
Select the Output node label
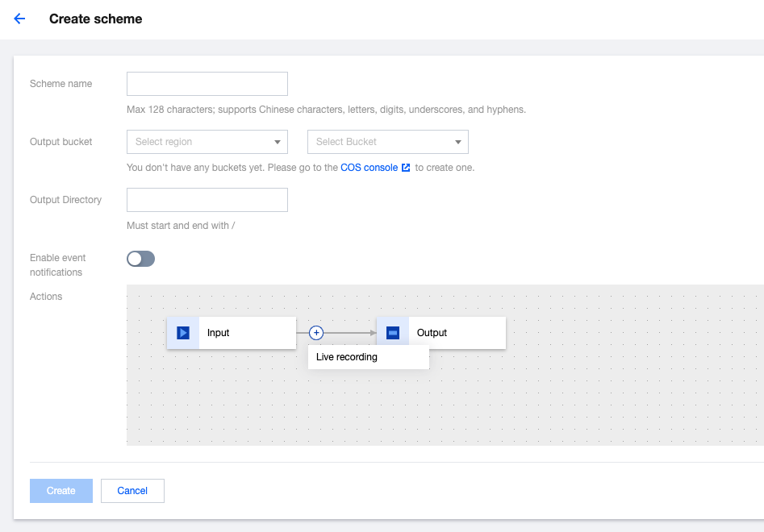[432, 333]
